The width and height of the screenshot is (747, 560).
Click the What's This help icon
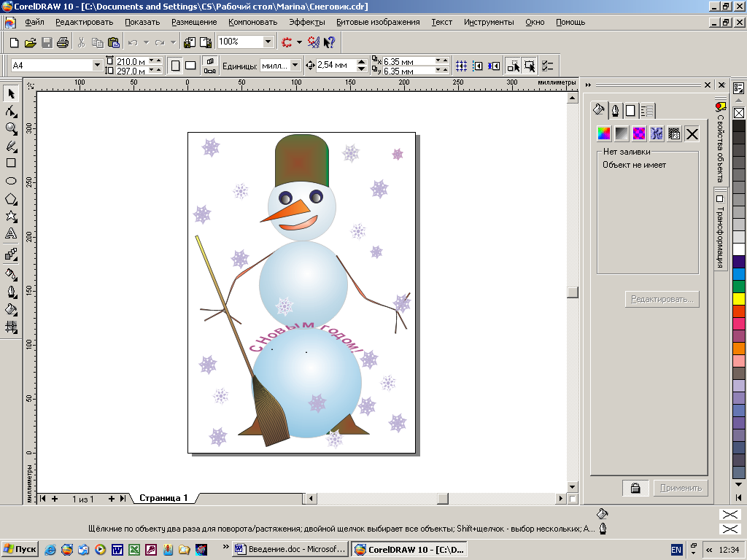pyautogui.click(x=329, y=42)
